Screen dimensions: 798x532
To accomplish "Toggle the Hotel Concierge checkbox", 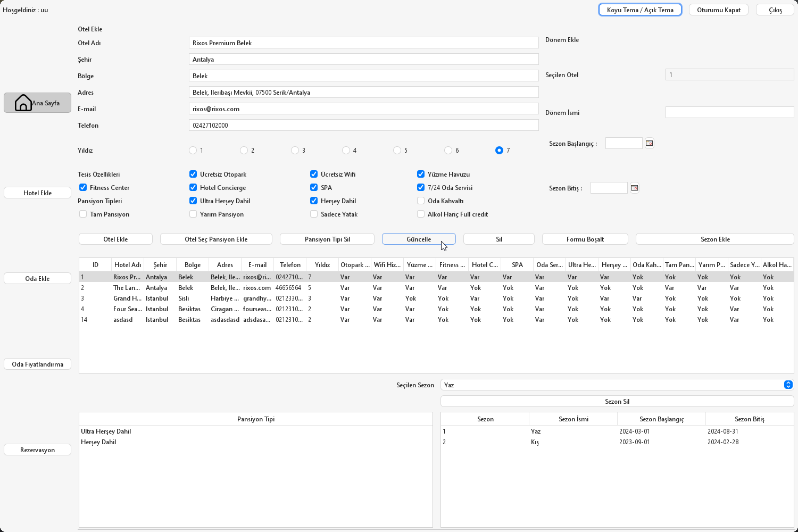I will 193,187.
